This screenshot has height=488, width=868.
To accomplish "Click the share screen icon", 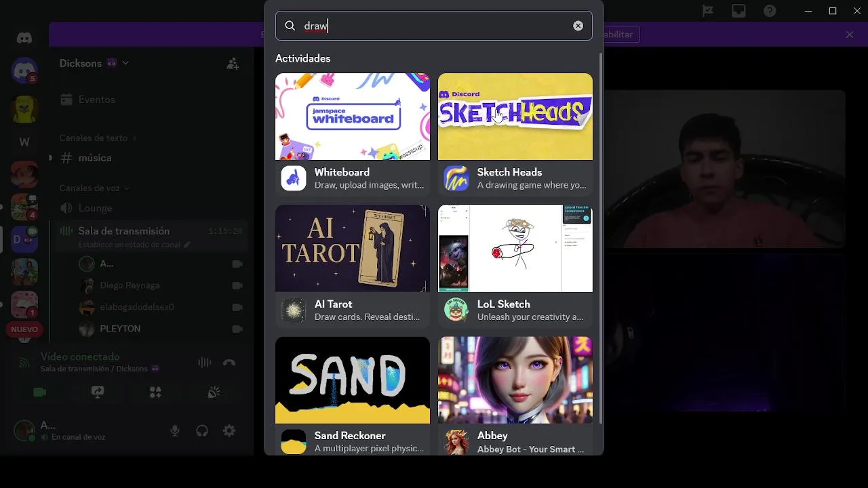I will tap(98, 392).
